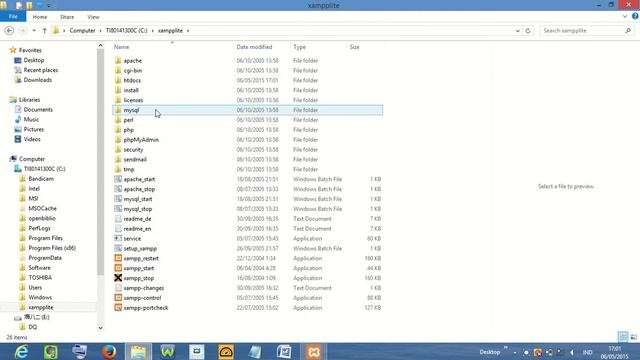Screen dimensions: 640x360
Task: Select the readme_en text document icon
Action: point(118,229)
